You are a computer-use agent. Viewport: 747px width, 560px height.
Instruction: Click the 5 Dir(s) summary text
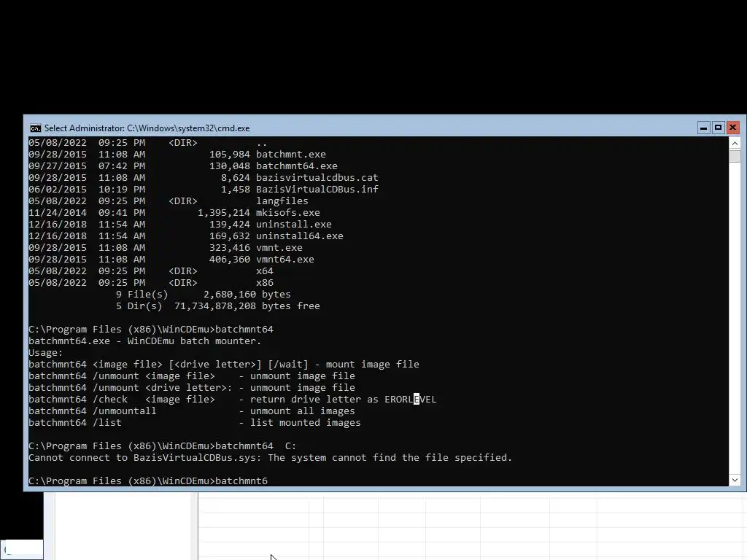pos(139,306)
